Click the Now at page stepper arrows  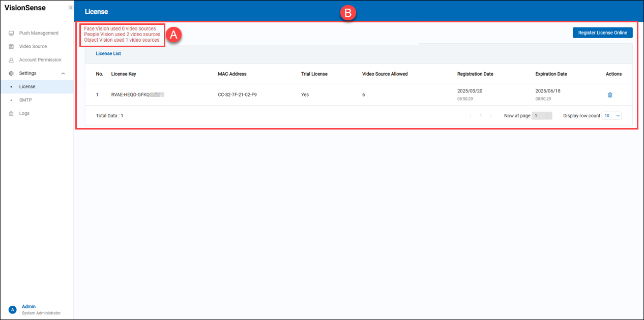[547, 116]
